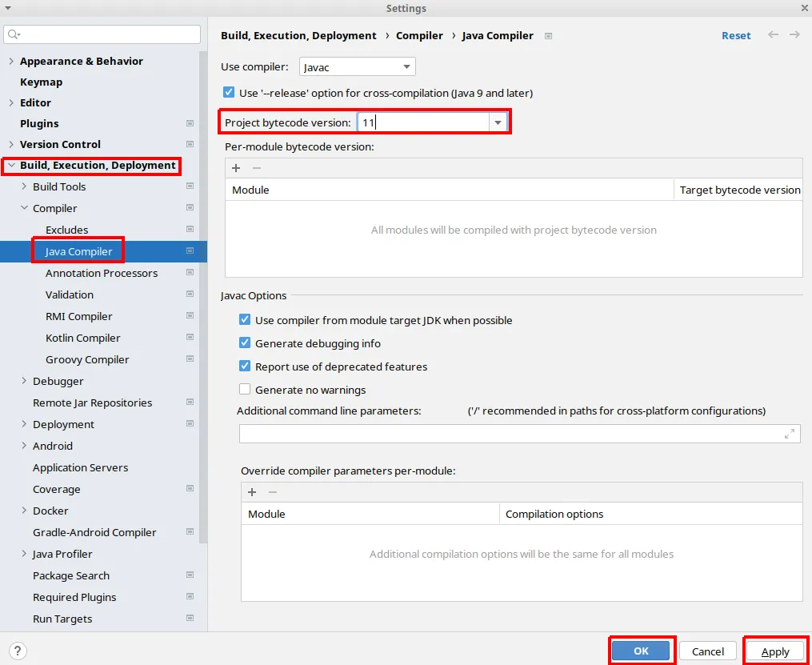Click the Target bytecode version column header

[740, 190]
